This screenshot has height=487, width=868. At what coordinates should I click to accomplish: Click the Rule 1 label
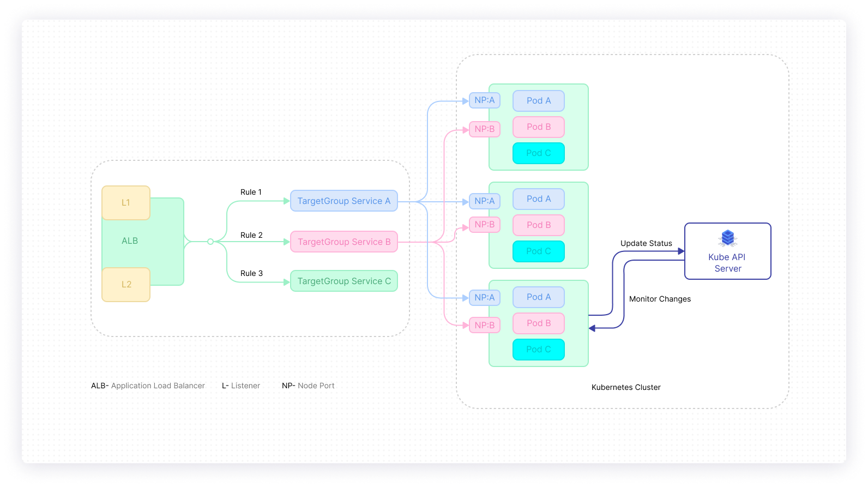click(x=251, y=192)
